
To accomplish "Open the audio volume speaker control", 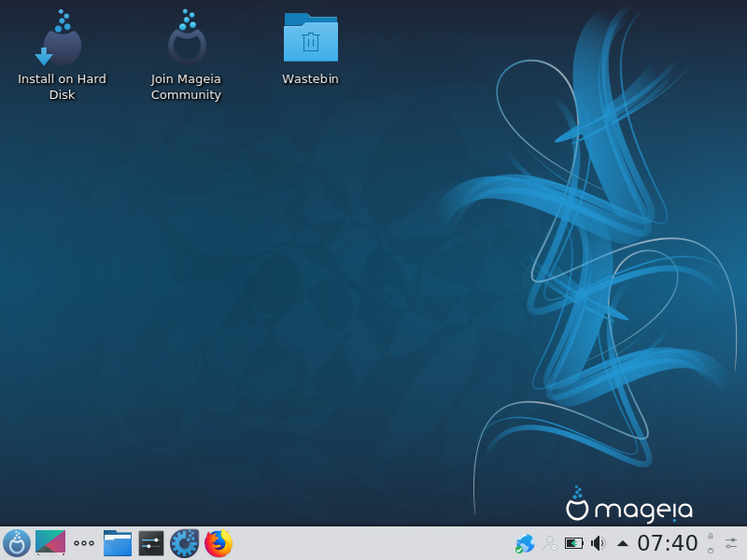I will click(599, 543).
